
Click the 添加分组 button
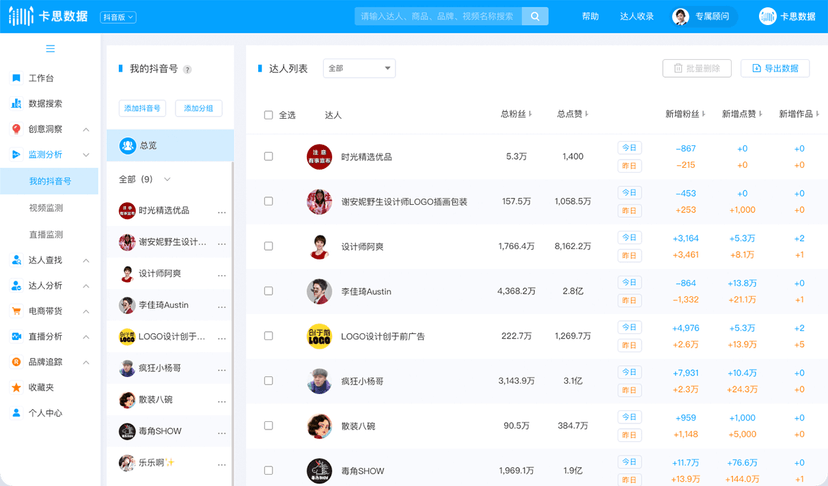tap(199, 108)
